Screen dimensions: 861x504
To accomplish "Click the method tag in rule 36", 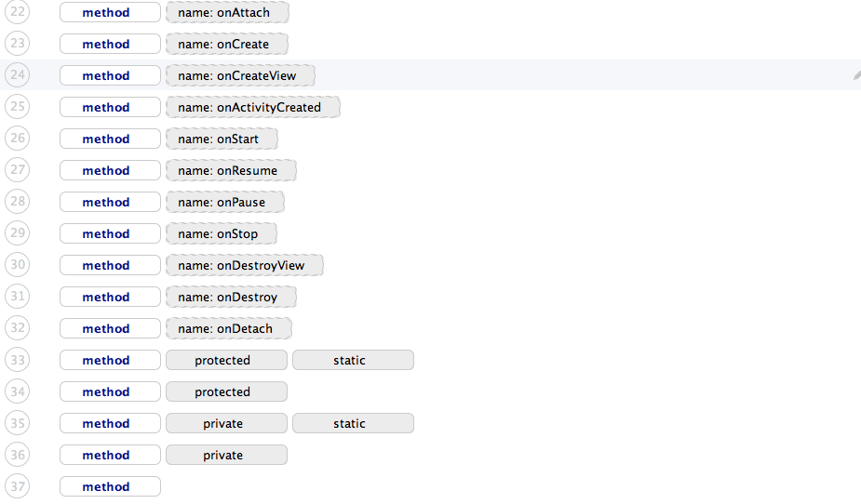I will coord(111,456).
